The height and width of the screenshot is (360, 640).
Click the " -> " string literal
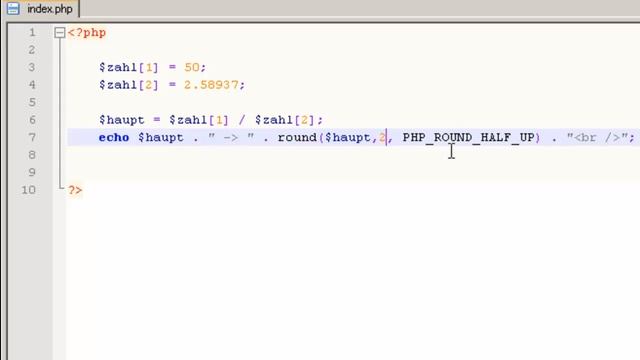click(x=231, y=138)
